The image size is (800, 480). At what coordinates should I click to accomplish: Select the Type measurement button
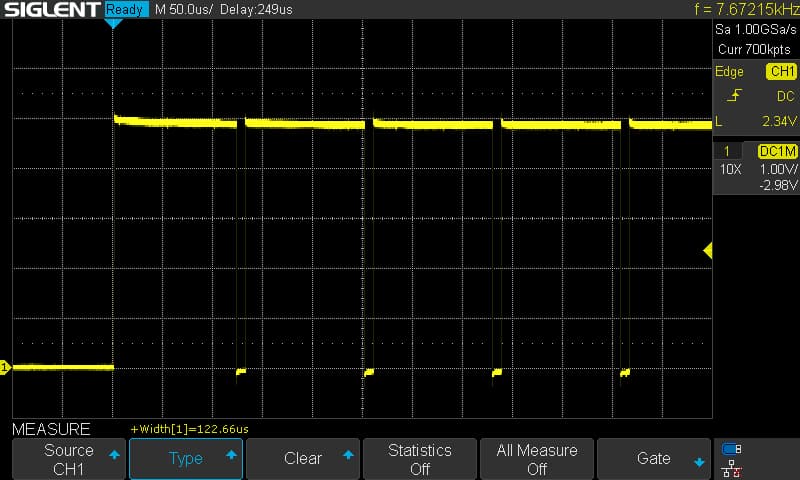(186, 459)
